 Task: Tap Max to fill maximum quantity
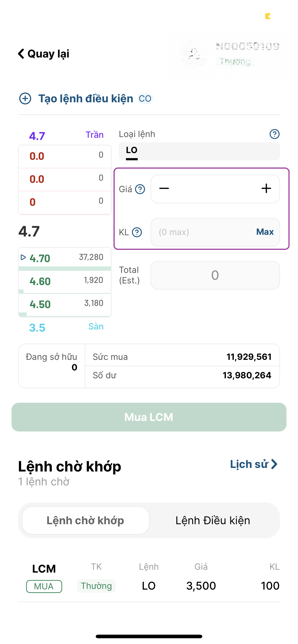coord(265,232)
